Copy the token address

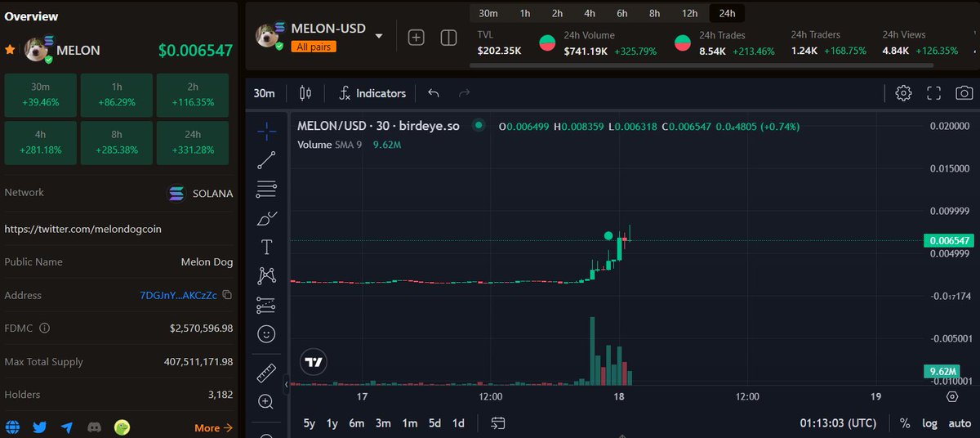228,295
